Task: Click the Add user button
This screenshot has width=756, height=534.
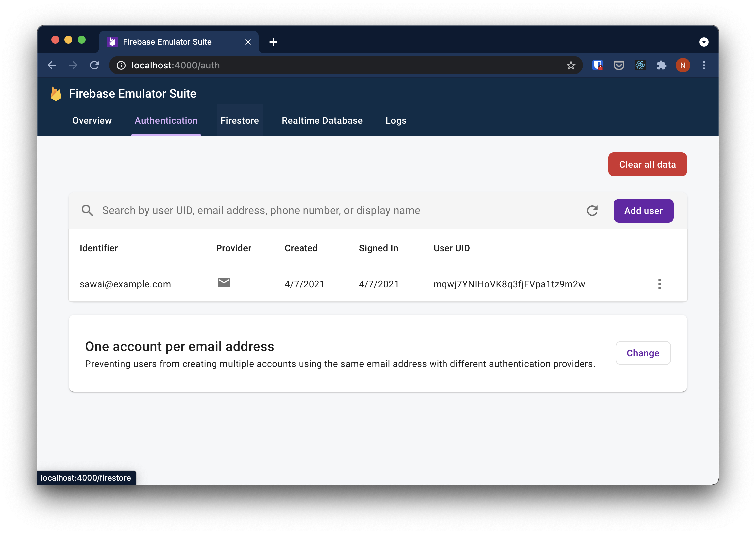Action: pos(643,210)
